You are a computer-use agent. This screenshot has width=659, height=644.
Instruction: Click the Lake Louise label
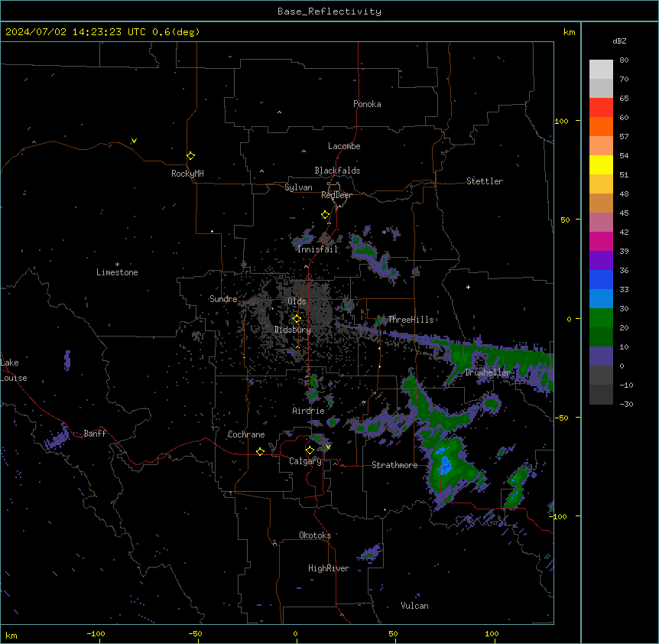point(13,370)
